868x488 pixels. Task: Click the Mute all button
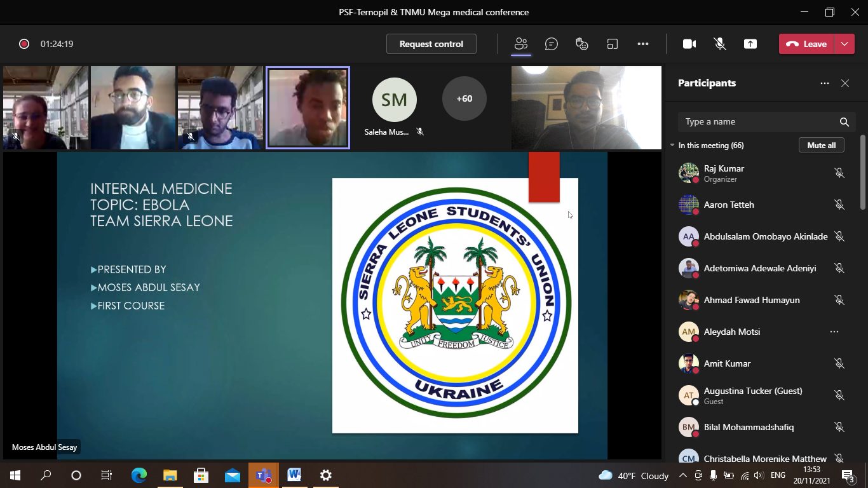821,146
